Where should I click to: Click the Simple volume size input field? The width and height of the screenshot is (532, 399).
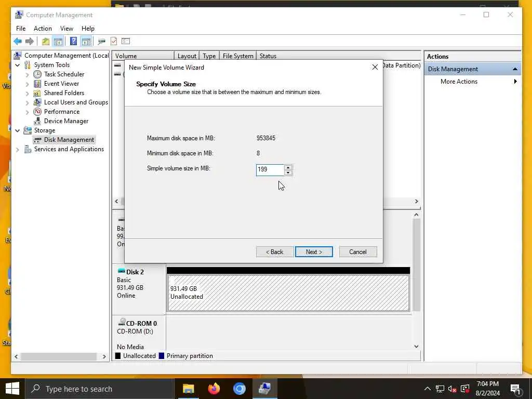click(x=270, y=170)
